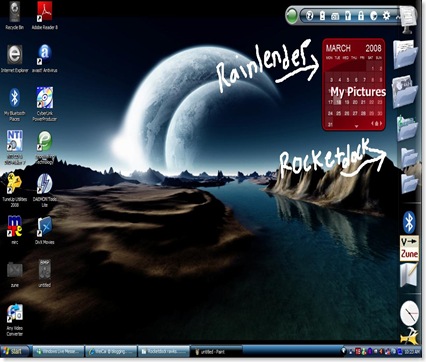Open the hammer tools icon in dock
Viewport: 426px width, 362px height.
coord(409,336)
